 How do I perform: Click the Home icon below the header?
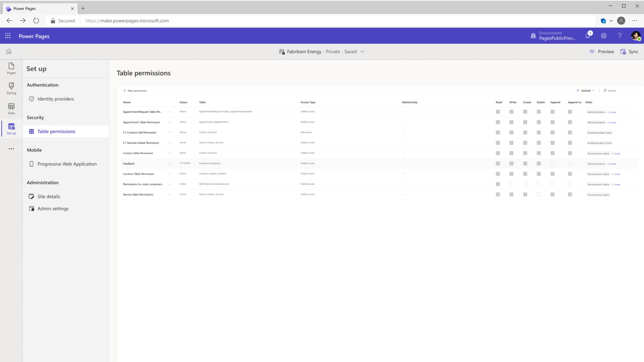(x=9, y=51)
